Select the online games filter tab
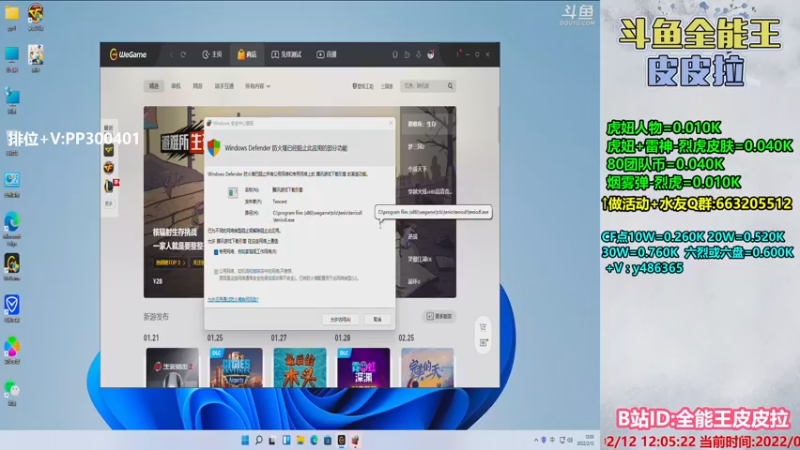Viewport: 800px width, 450px height. 198,86
